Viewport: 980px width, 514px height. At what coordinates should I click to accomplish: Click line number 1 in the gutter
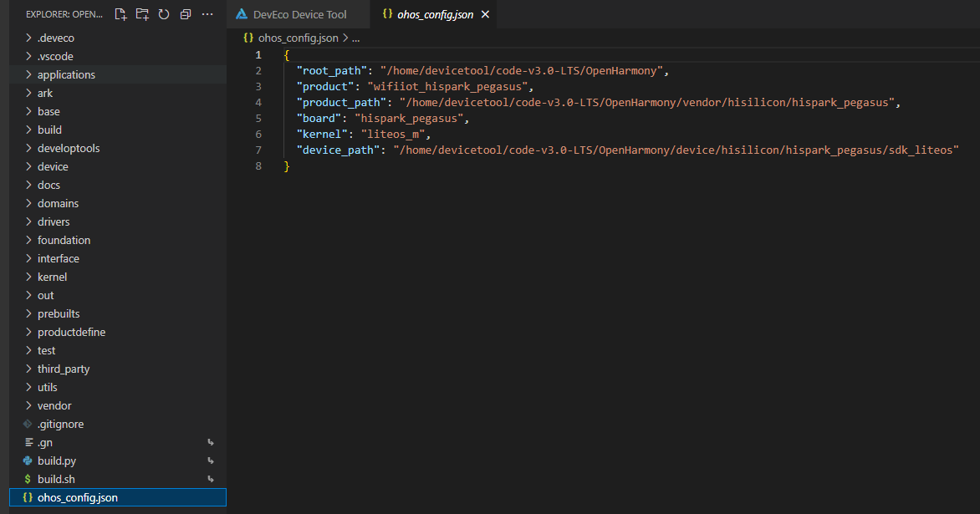coord(258,55)
